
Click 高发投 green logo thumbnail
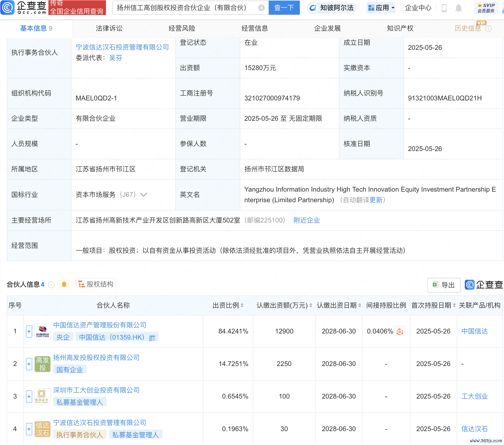[x=43, y=364]
